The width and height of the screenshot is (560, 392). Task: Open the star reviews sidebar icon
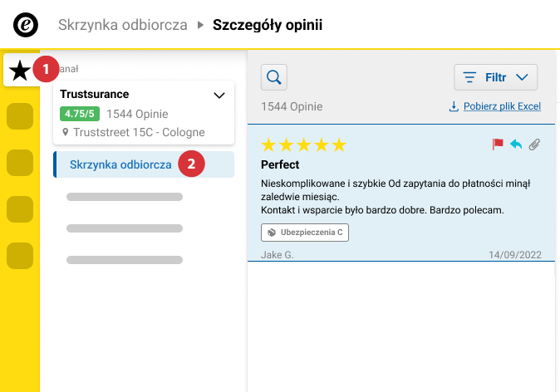pyautogui.click(x=20, y=71)
